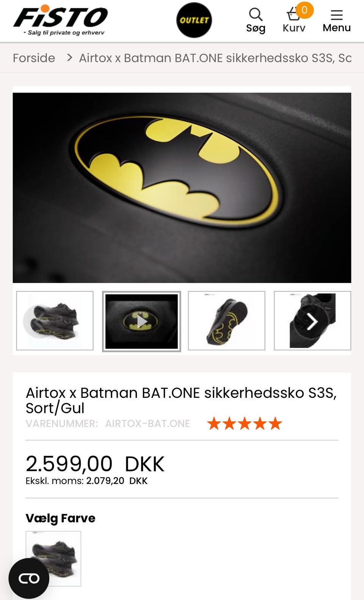The height and width of the screenshot is (600, 364).
Task: Click the Menu label in the header
Action: pos(337,28)
